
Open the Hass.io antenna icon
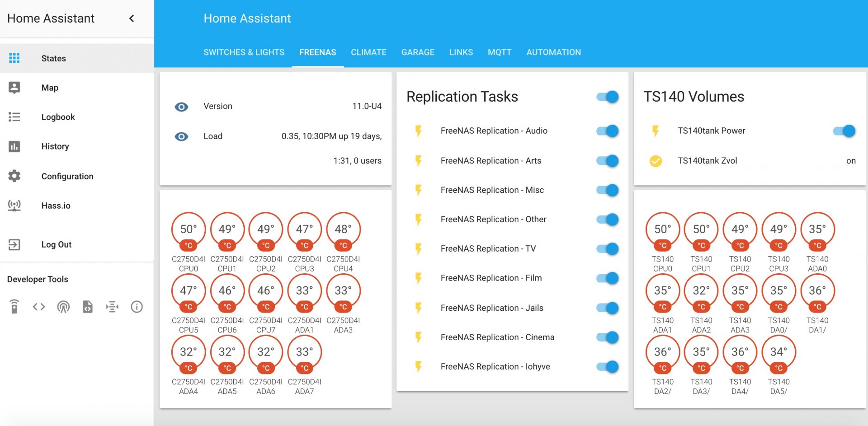pyautogui.click(x=14, y=206)
